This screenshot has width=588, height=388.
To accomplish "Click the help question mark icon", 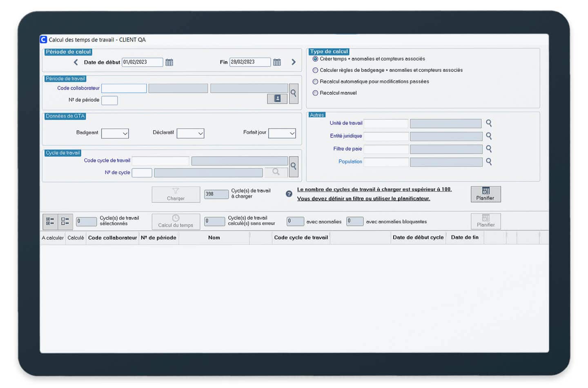I will point(289,194).
